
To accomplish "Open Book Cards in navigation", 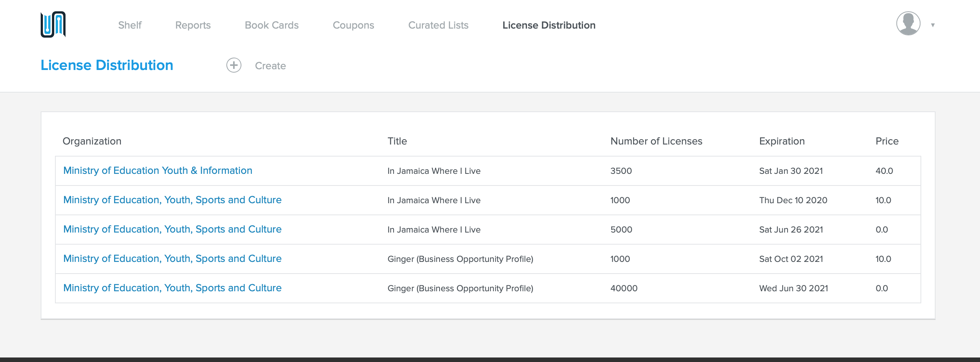I will pyautogui.click(x=272, y=25).
